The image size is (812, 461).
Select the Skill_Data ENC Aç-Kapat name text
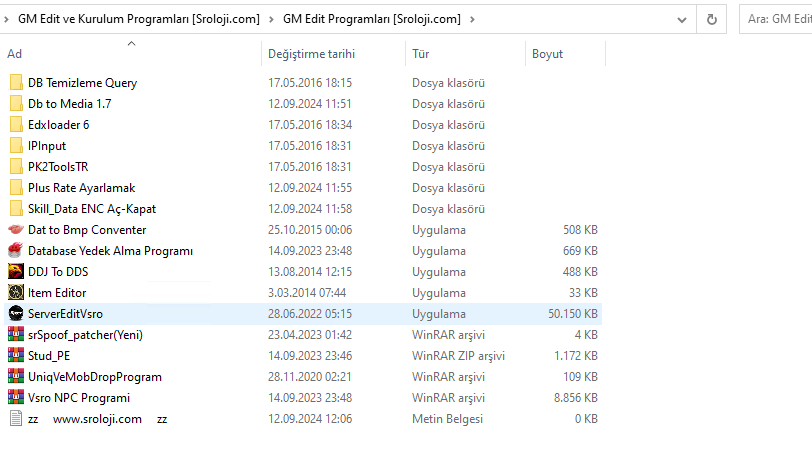click(92, 209)
